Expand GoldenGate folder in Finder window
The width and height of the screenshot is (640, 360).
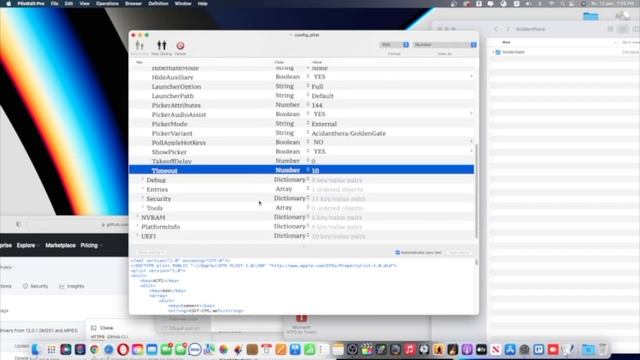(493, 52)
